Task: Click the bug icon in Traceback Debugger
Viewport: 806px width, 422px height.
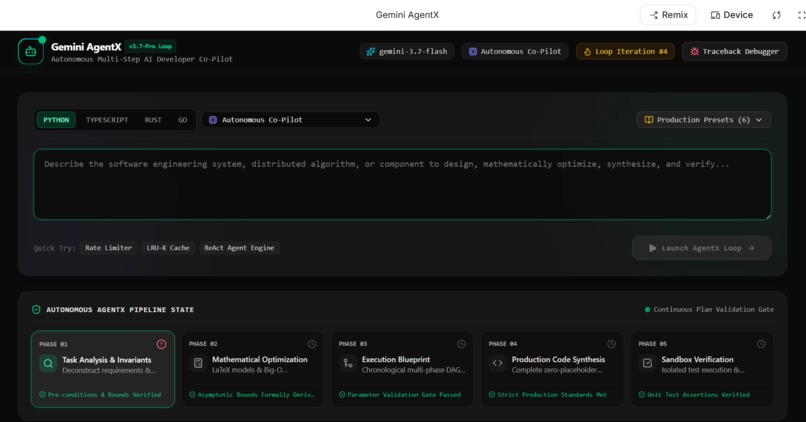Action: (x=694, y=51)
